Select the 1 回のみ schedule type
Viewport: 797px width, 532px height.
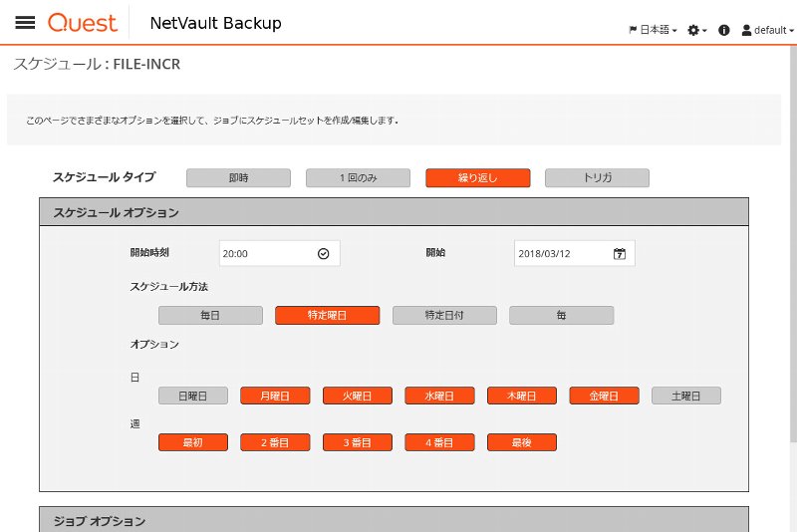tap(358, 178)
